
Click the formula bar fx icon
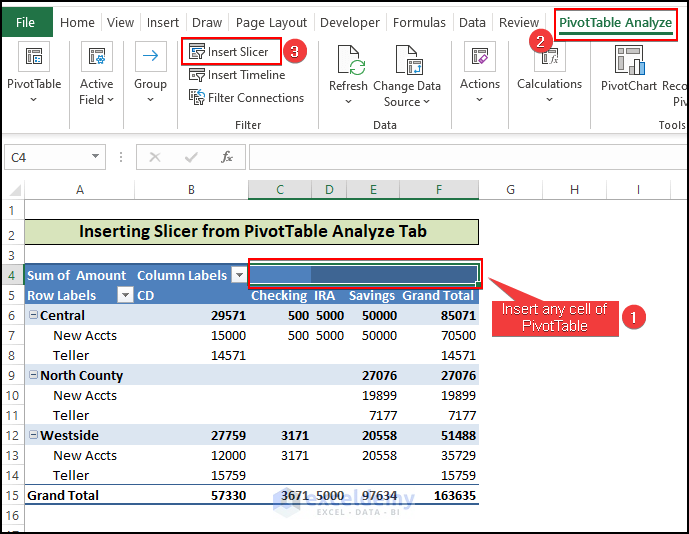(227, 157)
